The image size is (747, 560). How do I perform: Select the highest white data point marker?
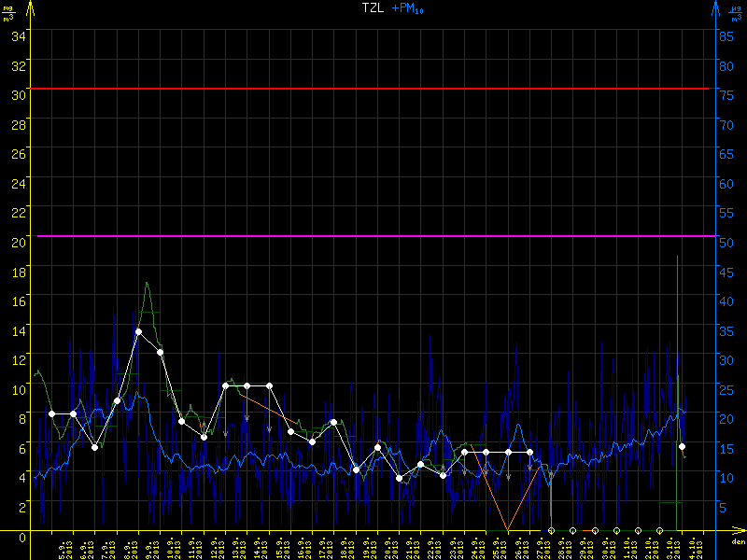(138, 331)
